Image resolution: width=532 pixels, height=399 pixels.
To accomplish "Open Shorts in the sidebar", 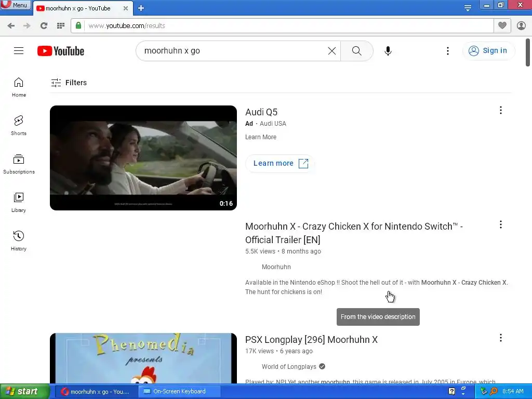I will click(19, 126).
